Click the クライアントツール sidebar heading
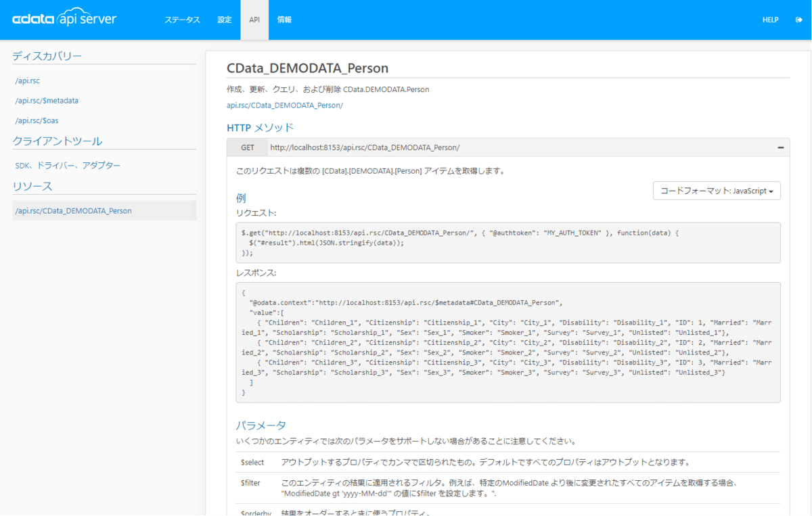The height and width of the screenshot is (516, 812). [x=58, y=141]
